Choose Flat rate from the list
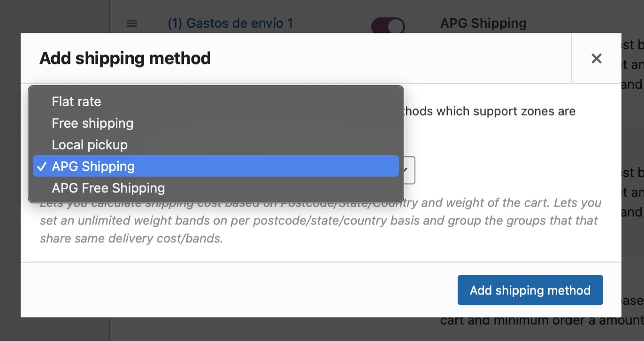 (x=77, y=101)
